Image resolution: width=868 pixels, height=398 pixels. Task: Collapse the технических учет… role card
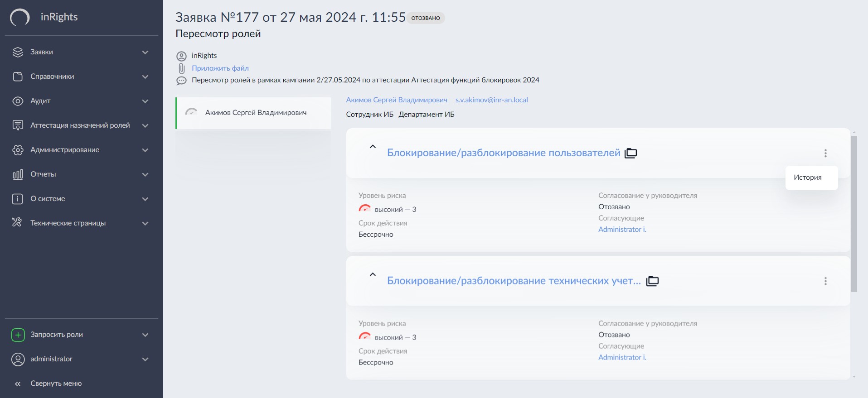[x=373, y=274]
